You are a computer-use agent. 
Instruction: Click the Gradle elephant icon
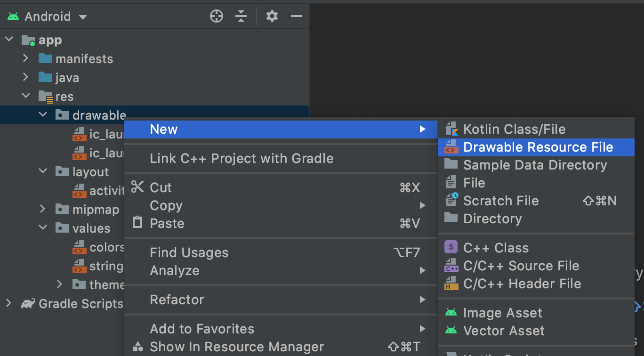click(28, 304)
